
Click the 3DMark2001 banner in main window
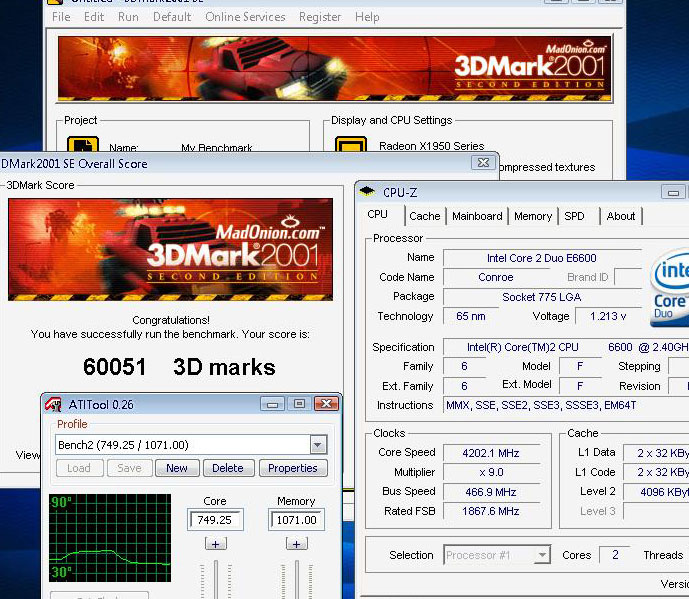335,69
